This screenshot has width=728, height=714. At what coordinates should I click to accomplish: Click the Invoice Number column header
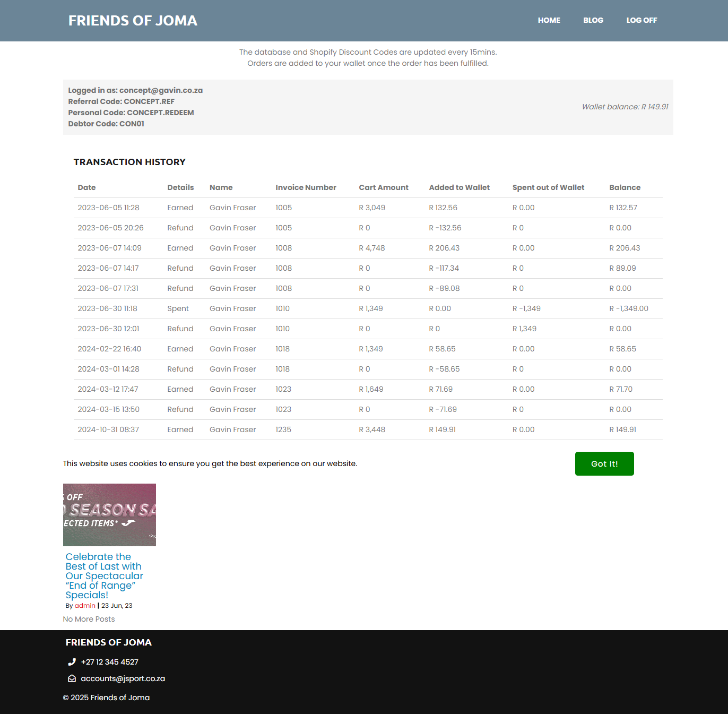point(306,187)
